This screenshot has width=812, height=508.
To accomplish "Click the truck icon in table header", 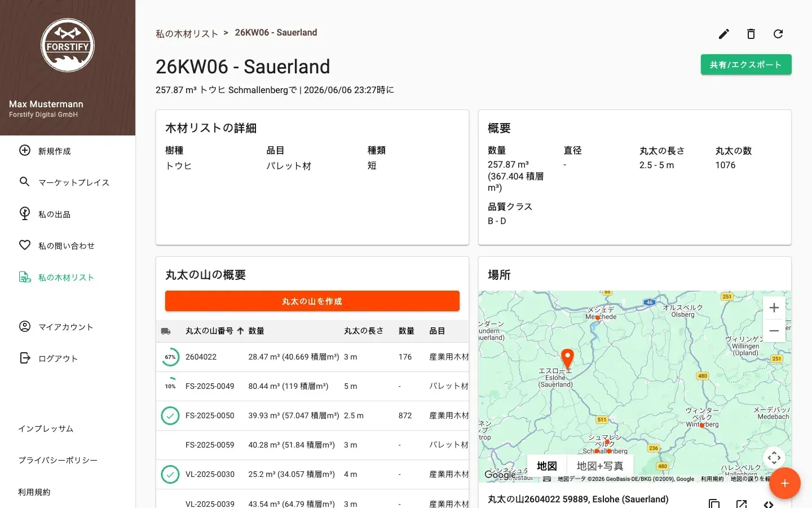I will (166, 331).
